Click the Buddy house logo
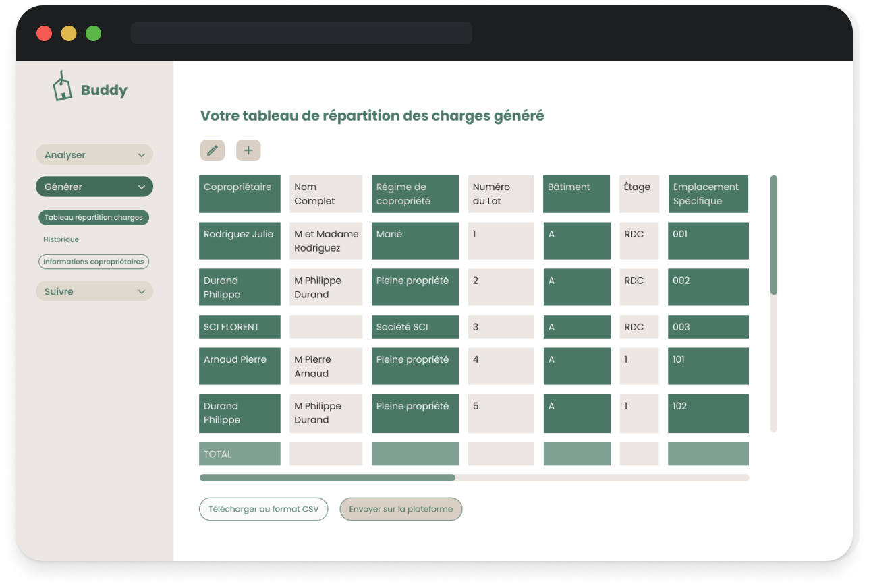 pos(63,87)
